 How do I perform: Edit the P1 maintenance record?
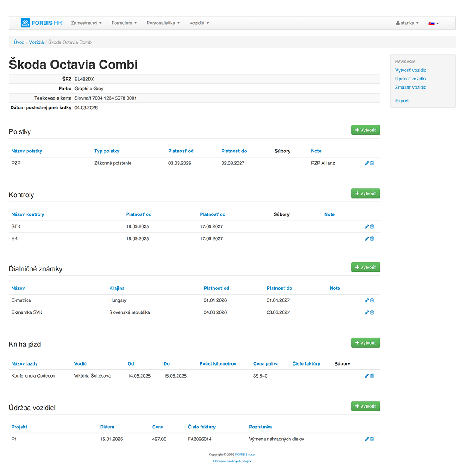point(367,439)
